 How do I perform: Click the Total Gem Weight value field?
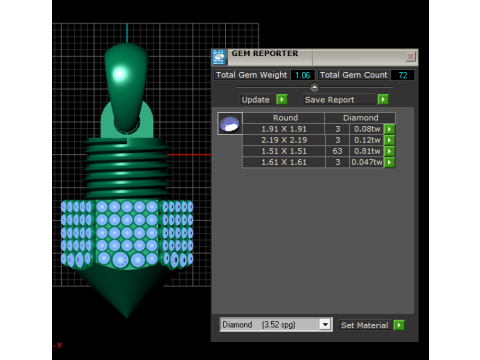(303, 75)
